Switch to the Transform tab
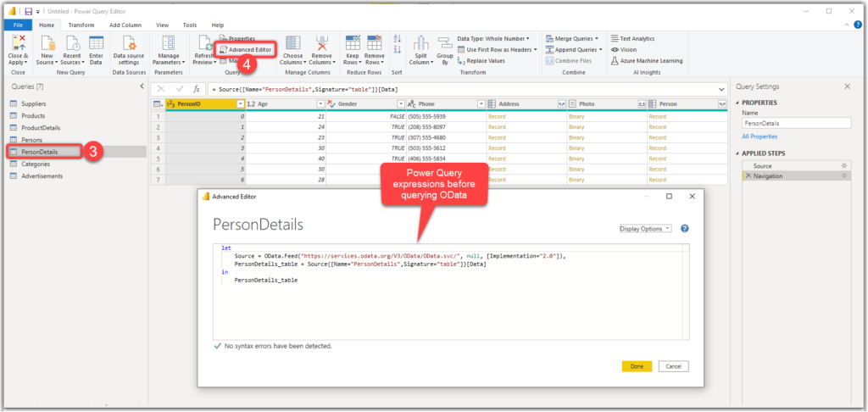The height and width of the screenshot is (412, 868). (x=81, y=25)
